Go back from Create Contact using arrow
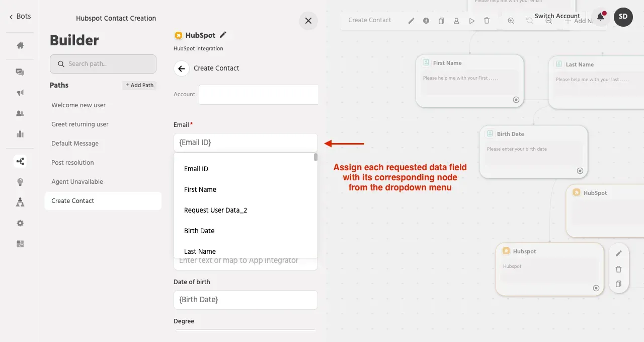This screenshot has width=644, height=342. (182, 68)
